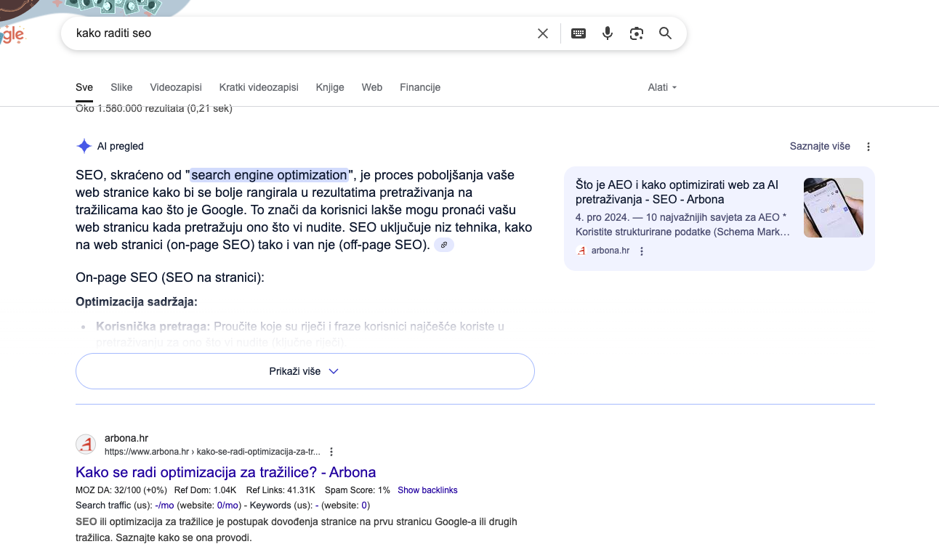Click the 'Ref Dom: 1.04K' metric
This screenshot has height=560, width=939.
(204, 490)
